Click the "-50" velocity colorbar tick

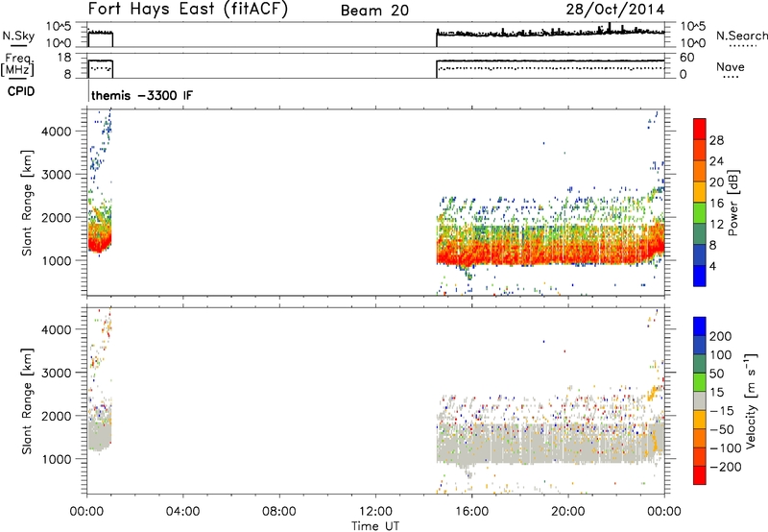click(x=722, y=429)
